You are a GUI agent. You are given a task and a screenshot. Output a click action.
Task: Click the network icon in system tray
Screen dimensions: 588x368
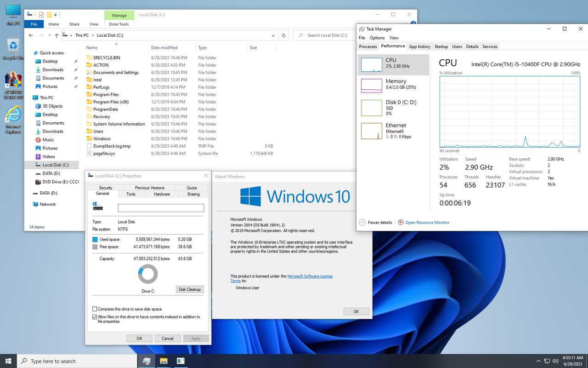547,361
